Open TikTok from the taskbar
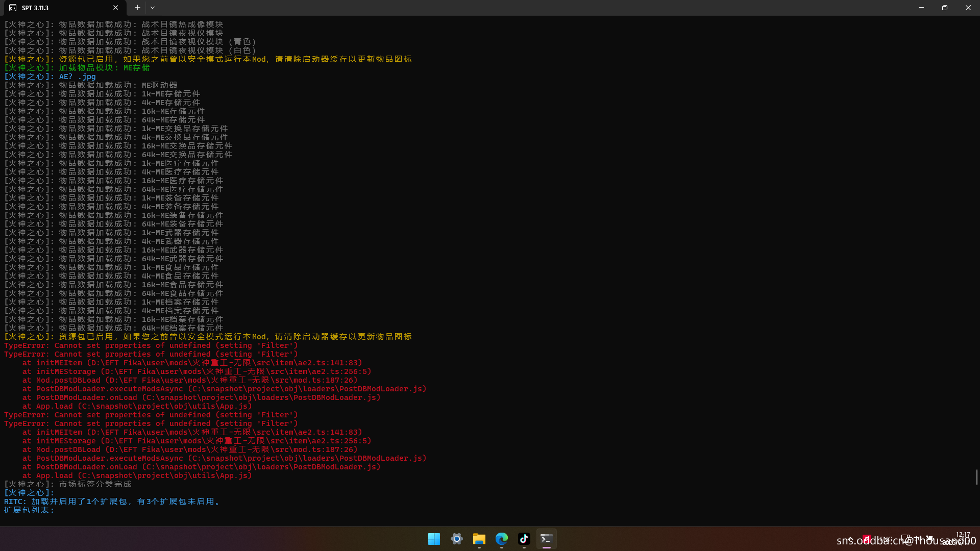 [524, 539]
